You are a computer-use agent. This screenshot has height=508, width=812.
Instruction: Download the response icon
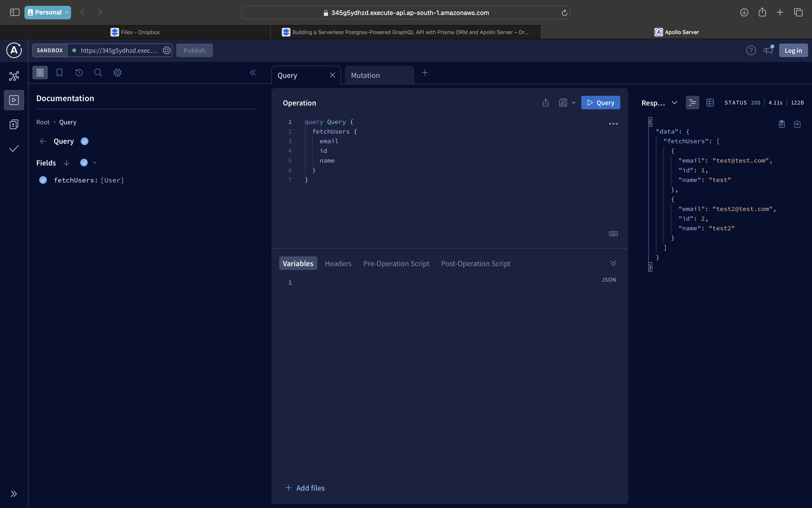click(x=797, y=124)
